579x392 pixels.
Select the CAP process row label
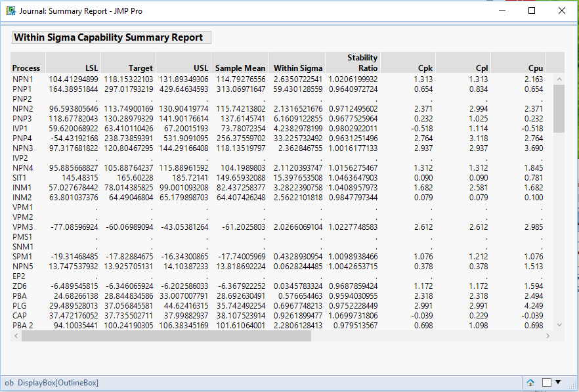[x=20, y=316]
